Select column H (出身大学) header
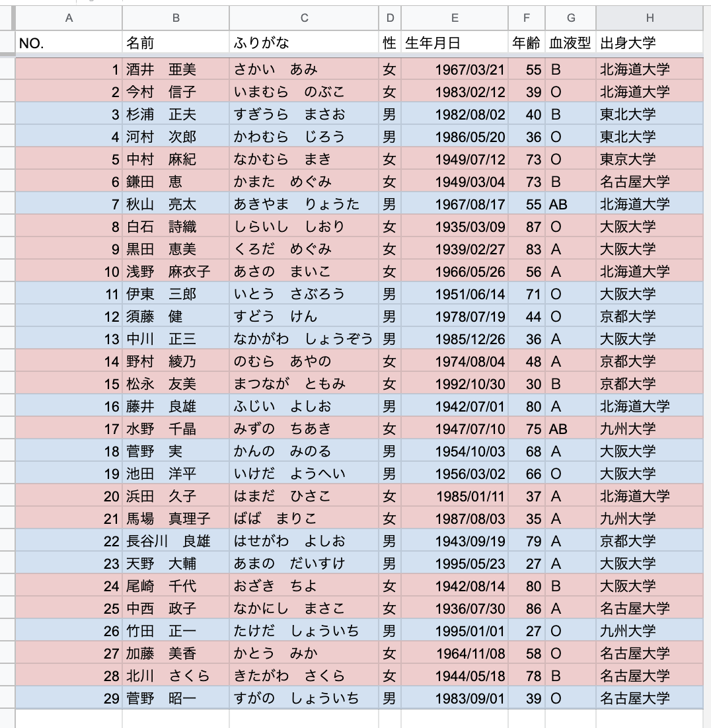Viewport: 711px width, 728px height. click(x=650, y=18)
